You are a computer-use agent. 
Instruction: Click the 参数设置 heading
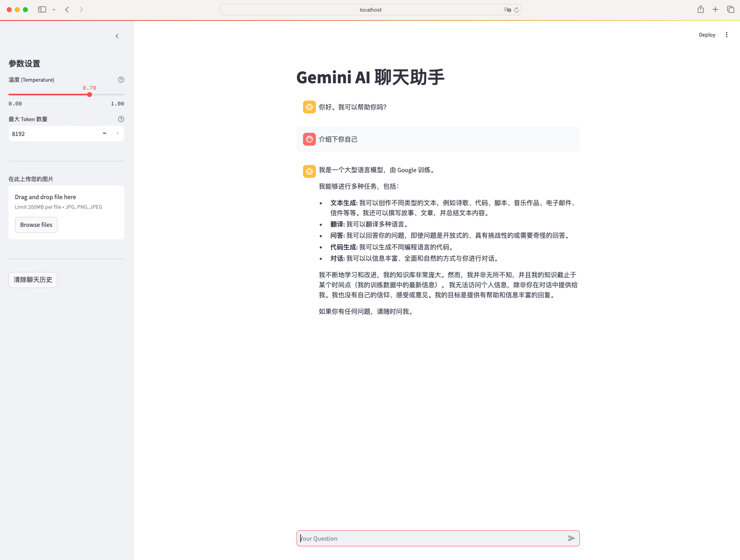tap(25, 64)
